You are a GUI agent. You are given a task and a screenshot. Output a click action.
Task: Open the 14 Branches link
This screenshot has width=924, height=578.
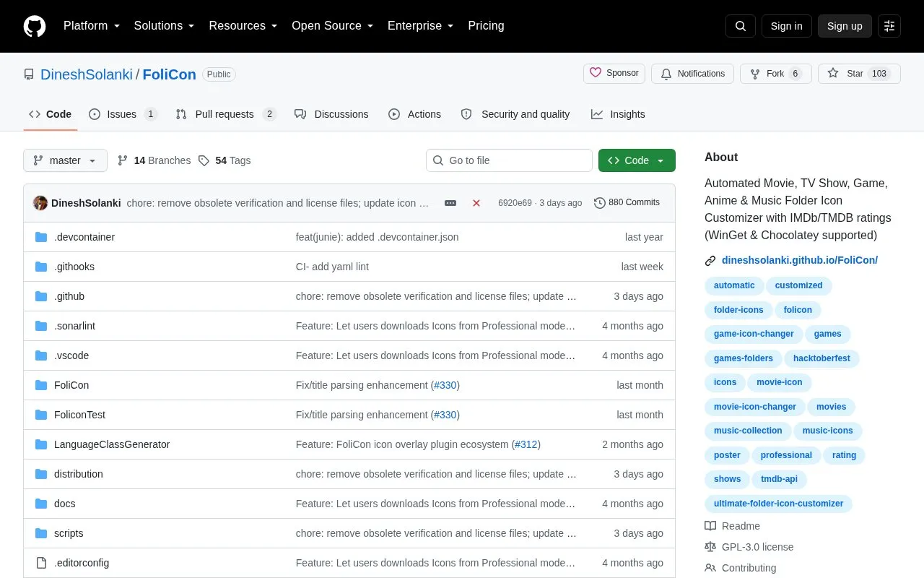[x=154, y=160]
